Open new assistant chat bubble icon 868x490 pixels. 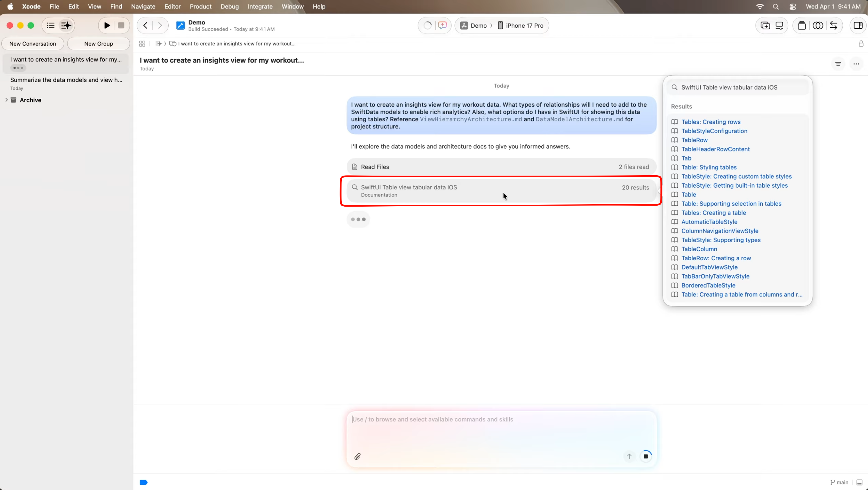pyautogui.click(x=442, y=25)
